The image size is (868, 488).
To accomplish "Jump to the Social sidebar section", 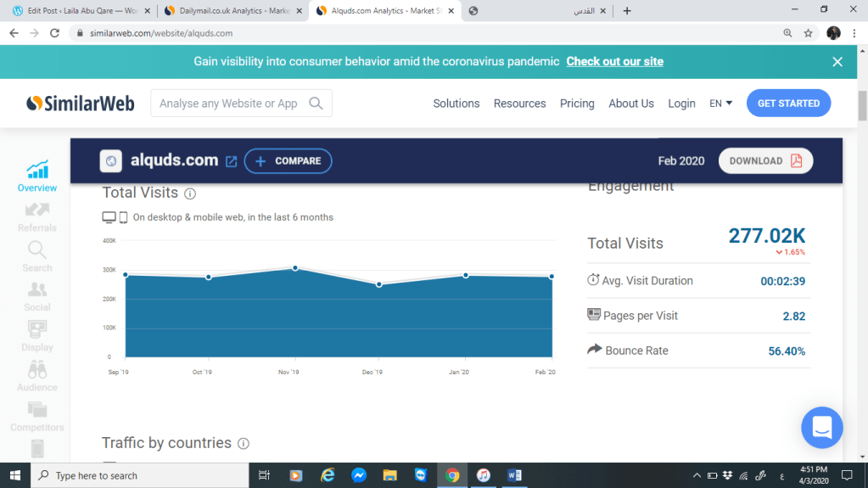I will click(37, 296).
